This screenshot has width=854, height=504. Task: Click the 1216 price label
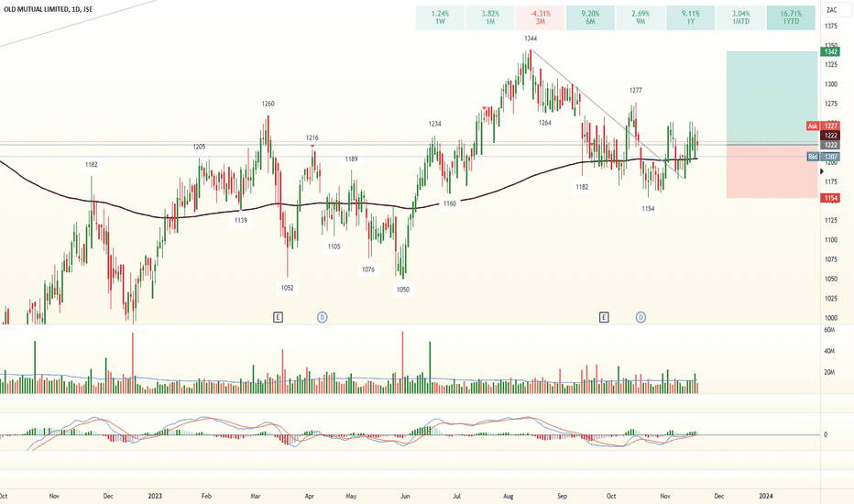coord(312,137)
